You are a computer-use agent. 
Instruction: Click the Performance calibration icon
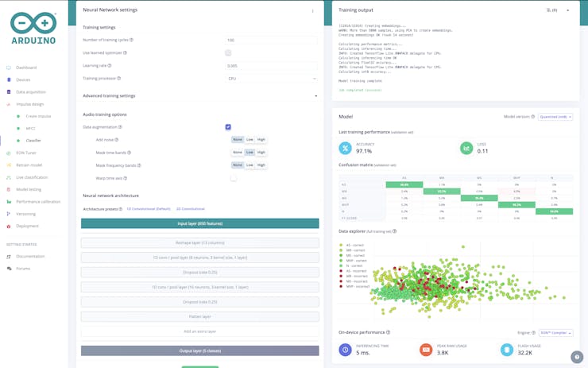(9, 202)
